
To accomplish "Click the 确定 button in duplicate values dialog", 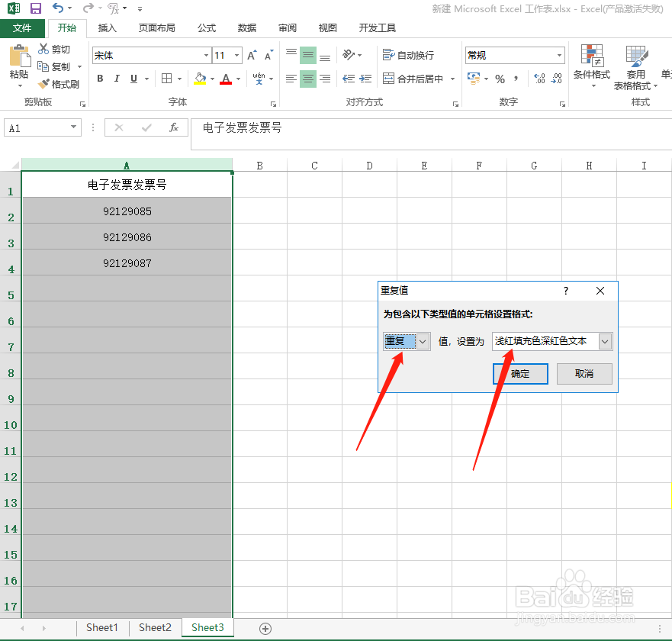I will pyautogui.click(x=520, y=374).
